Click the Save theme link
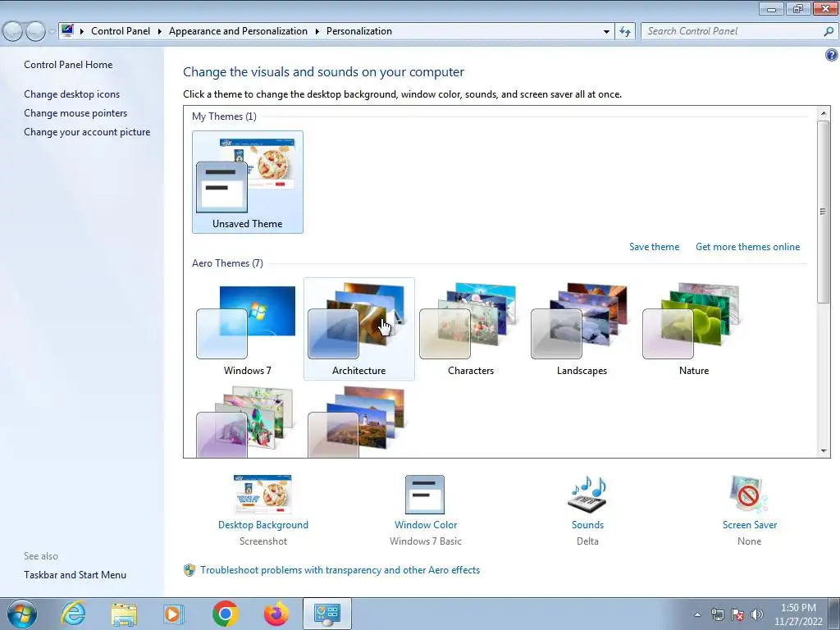This screenshot has height=630, width=840. point(654,247)
